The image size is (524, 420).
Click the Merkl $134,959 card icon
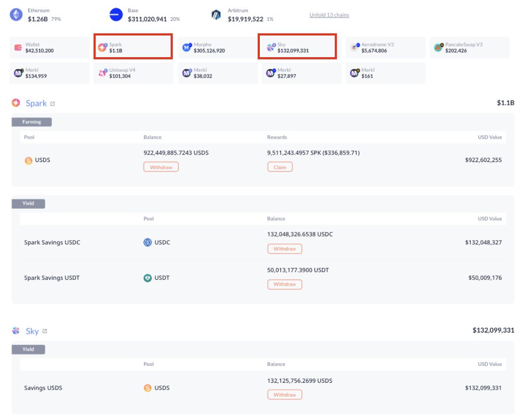(18, 73)
